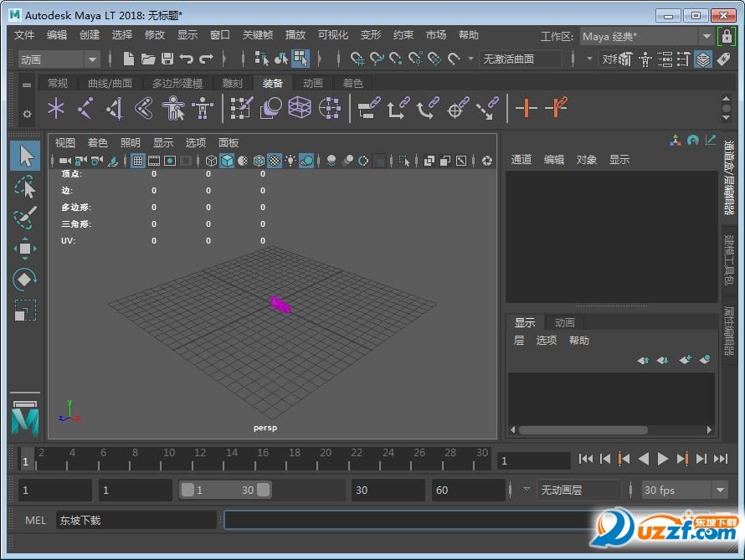745x560 pixels.
Task: Activate the Rotate tool
Action: pyautogui.click(x=25, y=280)
